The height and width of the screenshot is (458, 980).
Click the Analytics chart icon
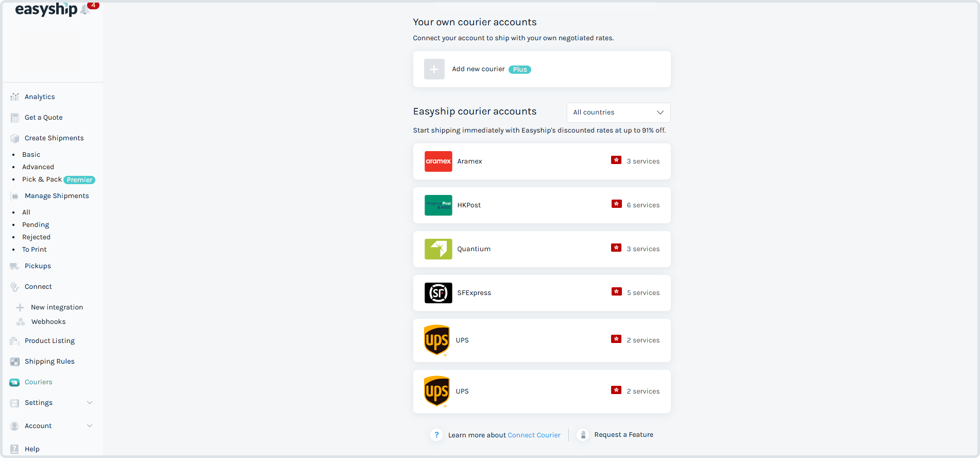pyautogui.click(x=14, y=97)
